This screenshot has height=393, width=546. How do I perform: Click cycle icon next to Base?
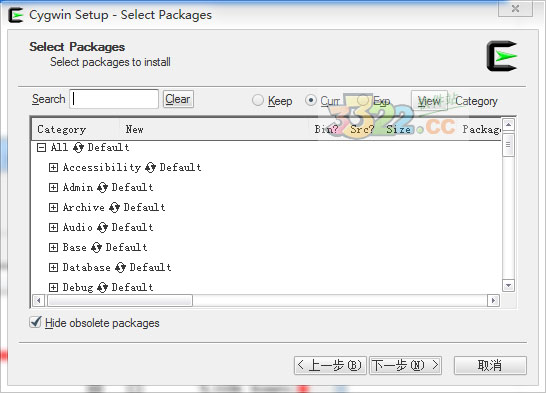96,247
